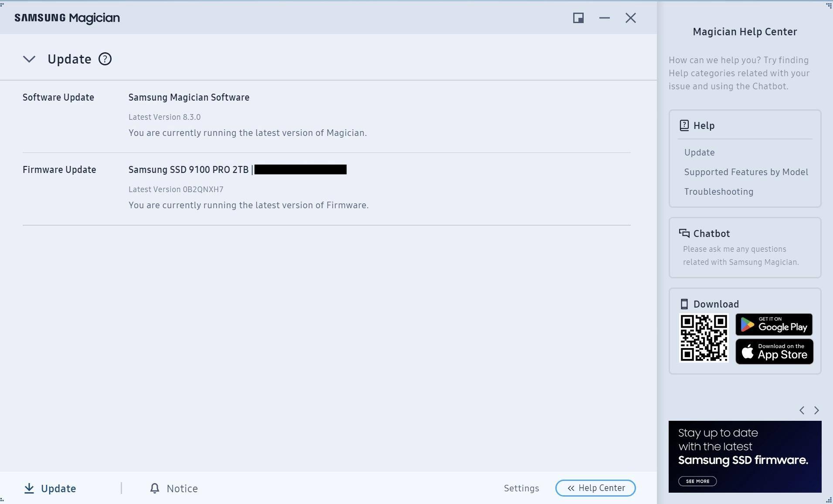Go to the previous banner with left arrow
833x504 pixels.
pyautogui.click(x=802, y=410)
